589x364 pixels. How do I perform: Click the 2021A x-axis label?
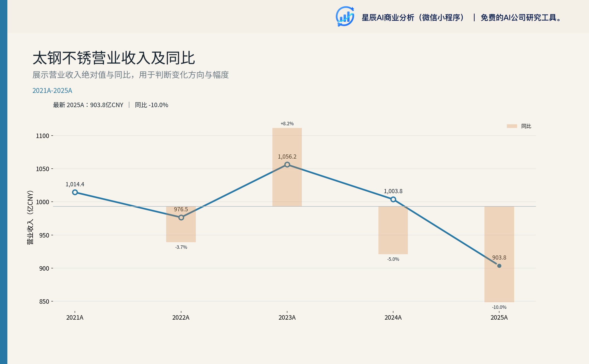pos(75,317)
